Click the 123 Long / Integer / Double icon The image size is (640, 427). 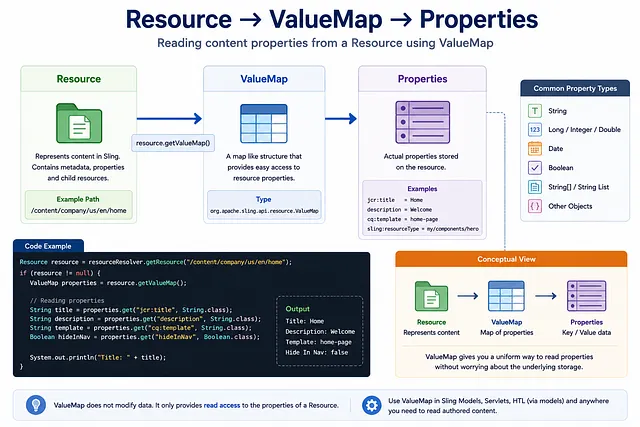point(535,130)
